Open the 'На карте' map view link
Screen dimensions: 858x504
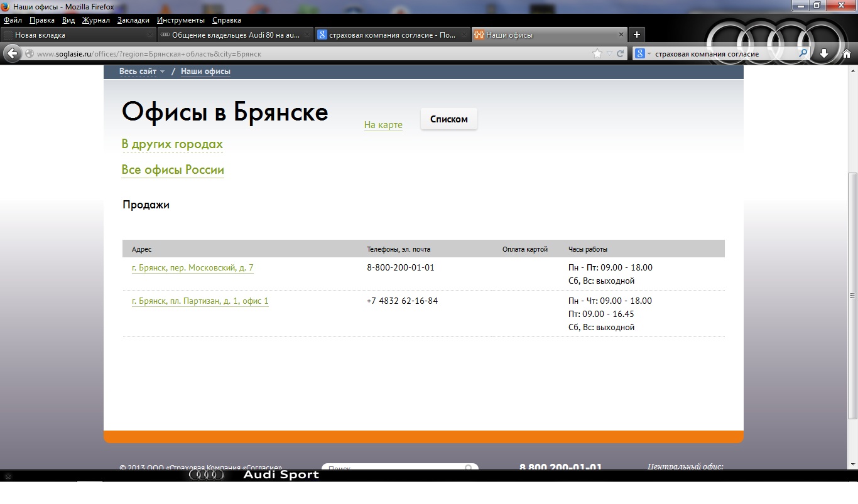383,125
